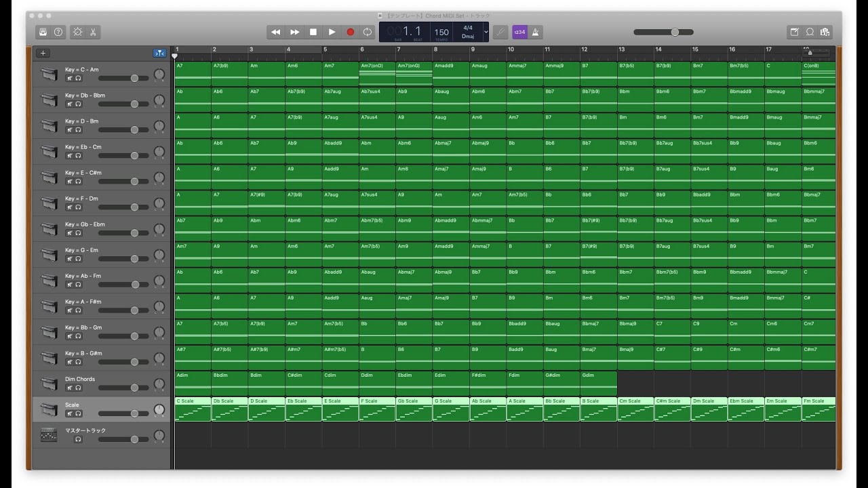
Task: Select piano icon of Key = Ab - Fm track
Action: (49, 280)
